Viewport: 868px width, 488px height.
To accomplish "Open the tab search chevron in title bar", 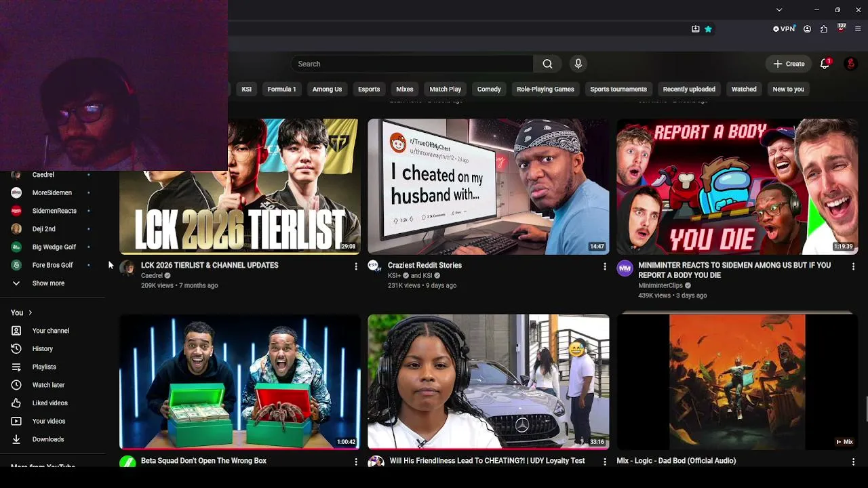I will 779,9.
